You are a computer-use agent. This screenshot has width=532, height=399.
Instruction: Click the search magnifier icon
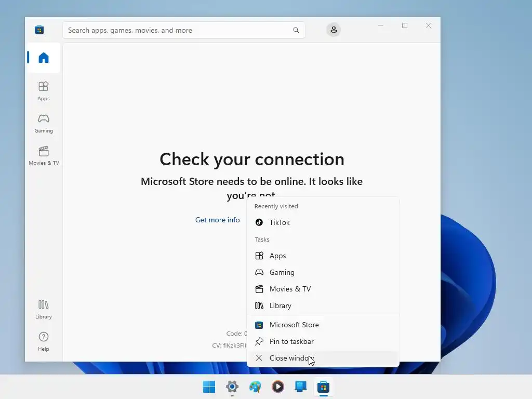click(x=296, y=30)
